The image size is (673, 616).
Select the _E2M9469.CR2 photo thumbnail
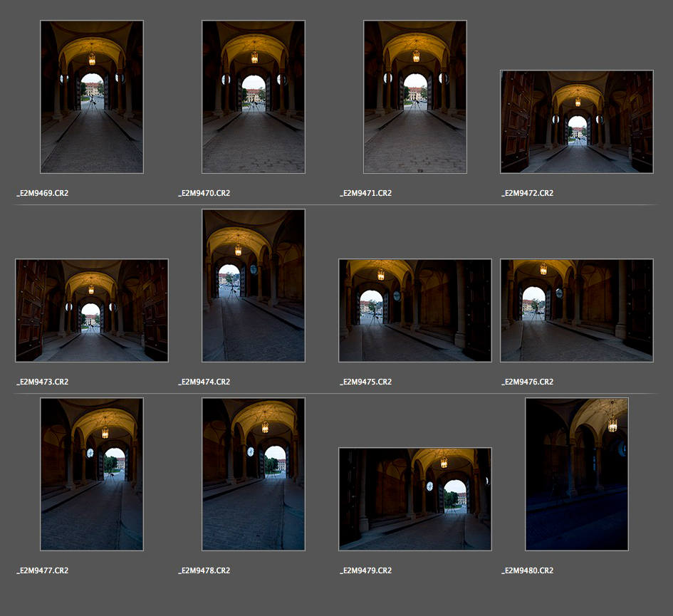(x=92, y=97)
